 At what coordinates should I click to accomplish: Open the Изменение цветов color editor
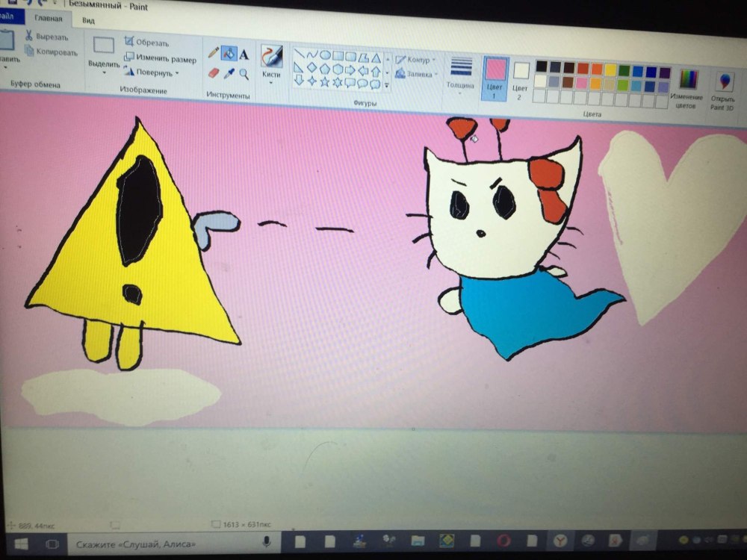pos(687,89)
